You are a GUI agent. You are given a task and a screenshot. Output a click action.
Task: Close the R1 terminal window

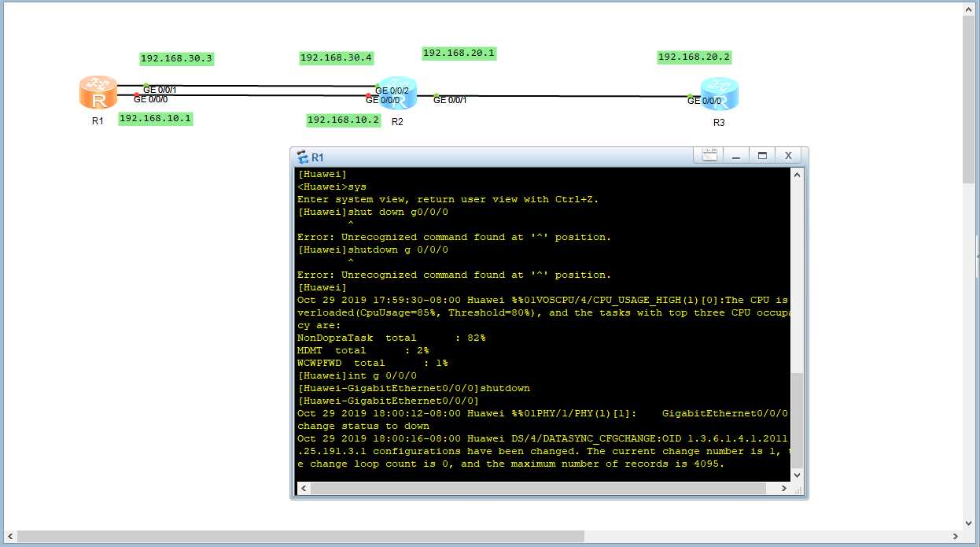[788, 156]
